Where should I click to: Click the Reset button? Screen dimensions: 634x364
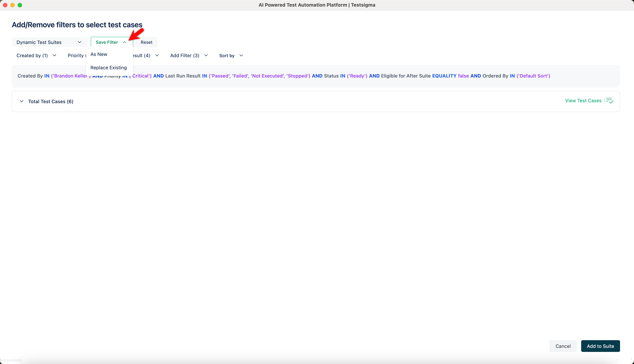(x=146, y=42)
